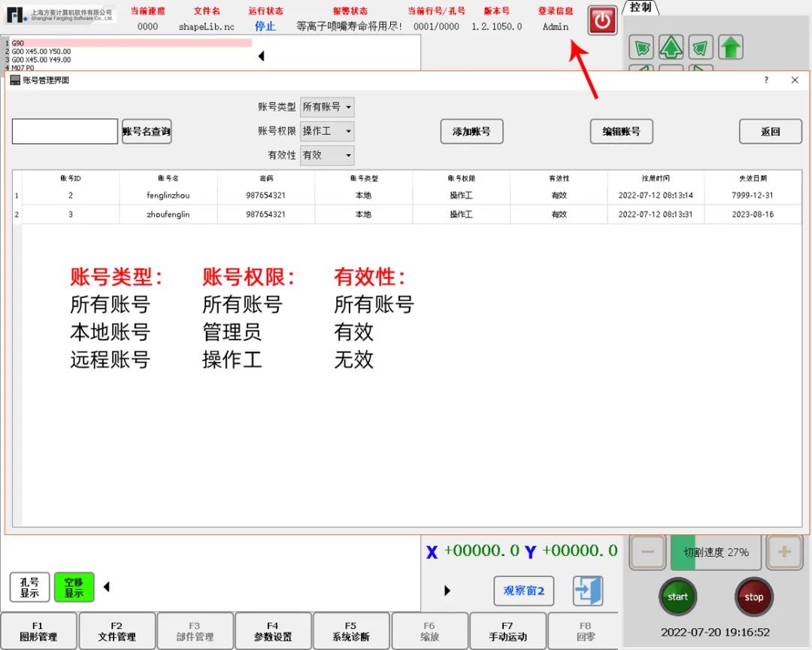Toggle 孔号显示 button
This screenshot has width=812, height=650.
click(x=29, y=588)
